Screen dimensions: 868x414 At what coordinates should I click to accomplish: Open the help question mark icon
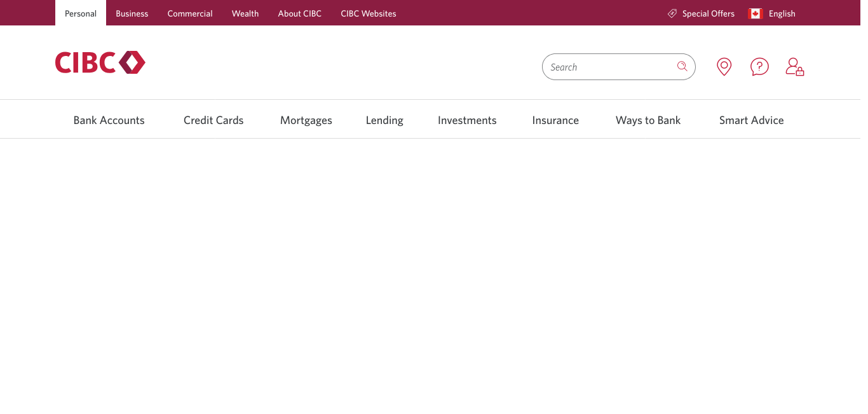pos(759,67)
